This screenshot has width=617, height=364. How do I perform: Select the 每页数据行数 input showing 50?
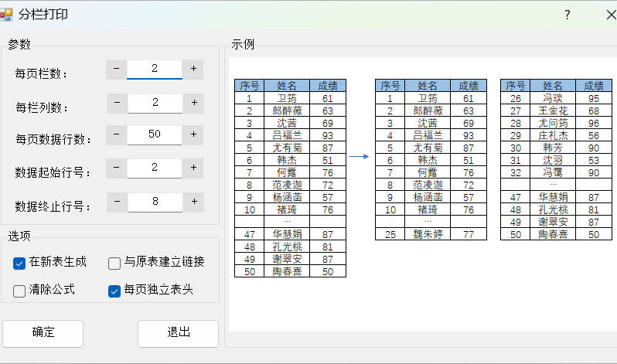(155, 135)
